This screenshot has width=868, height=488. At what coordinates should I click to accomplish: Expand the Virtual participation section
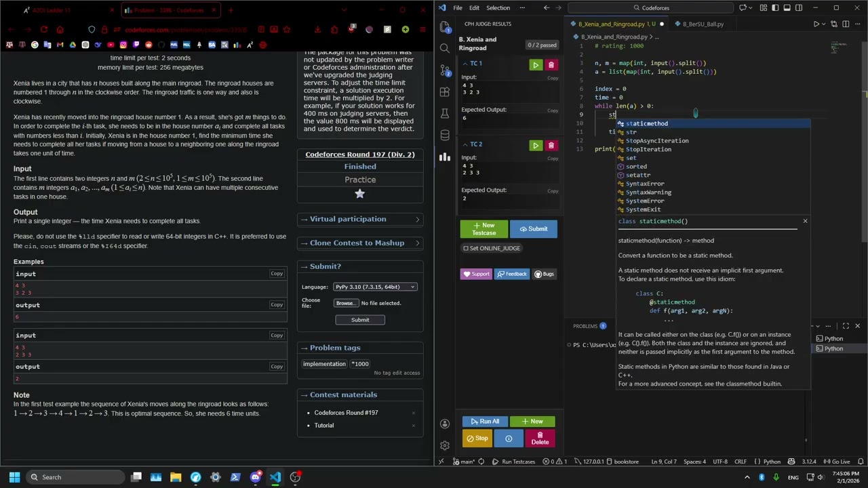point(360,220)
